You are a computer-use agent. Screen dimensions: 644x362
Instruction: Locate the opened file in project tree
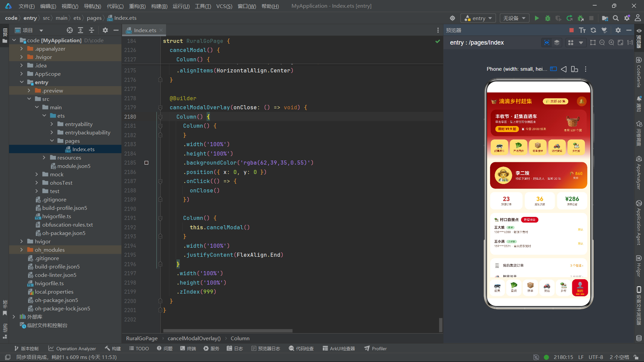(x=70, y=30)
